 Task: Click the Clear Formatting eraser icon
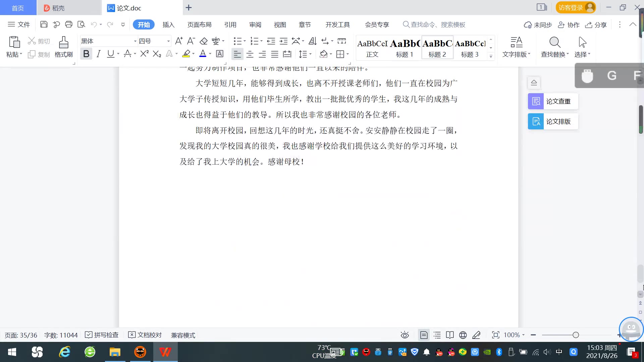[204, 41]
